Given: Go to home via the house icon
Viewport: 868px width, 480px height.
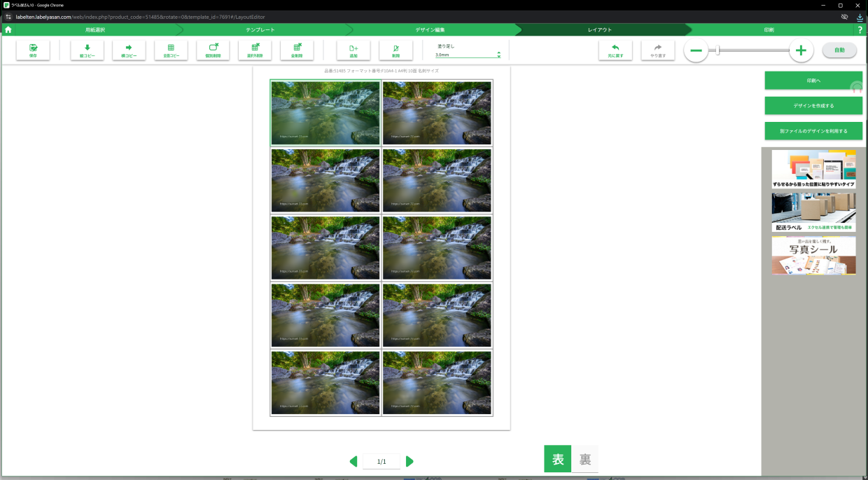Looking at the screenshot, I should click(x=8, y=30).
